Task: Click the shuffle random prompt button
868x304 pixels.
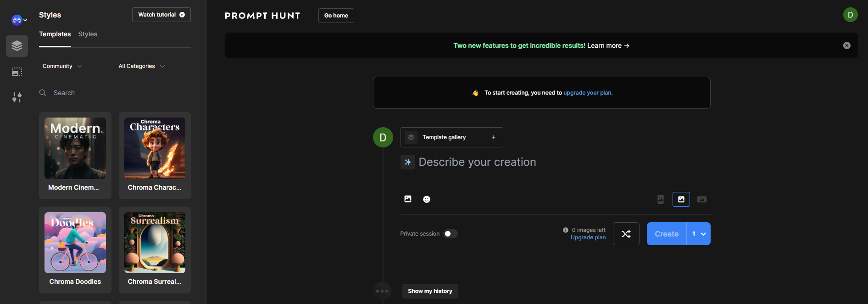Action: coord(626,234)
